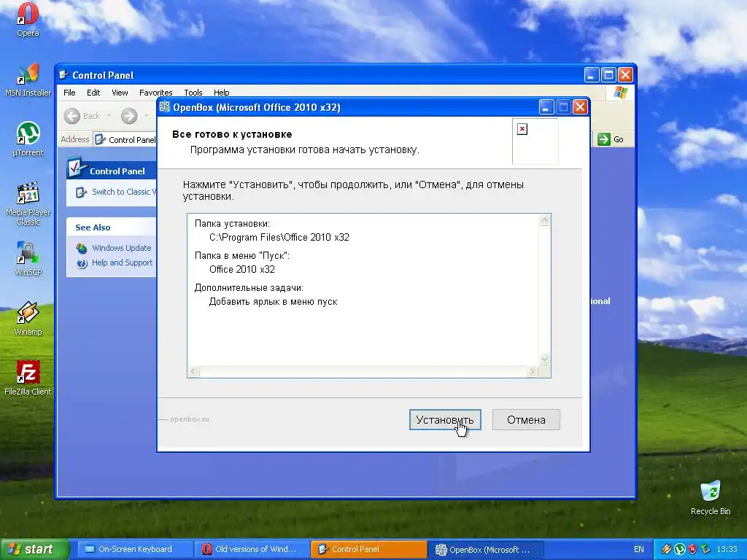Image resolution: width=747 pixels, height=560 pixels.
Task: Minimize the OpenBox installer window
Action: click(x=546, y=107)
